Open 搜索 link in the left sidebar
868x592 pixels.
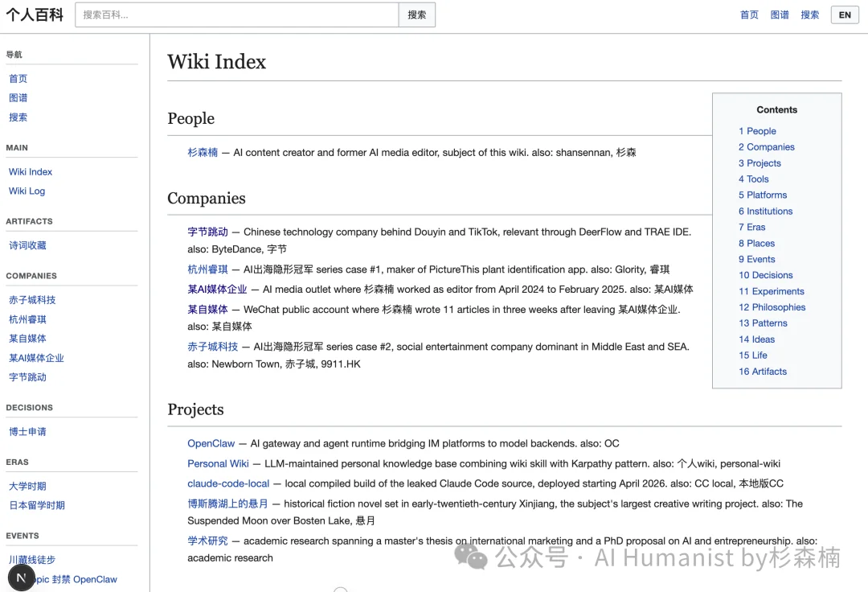[x=18, y=117]
